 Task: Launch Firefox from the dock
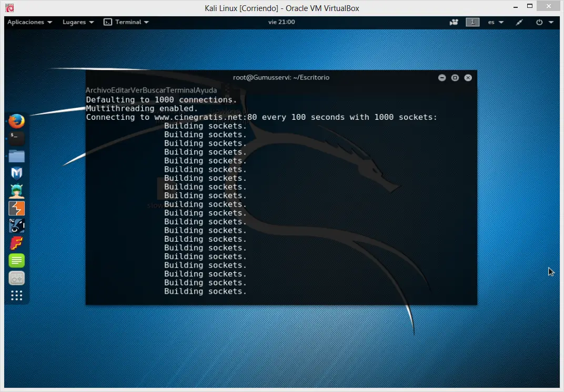pyautogui.click(x=16, y=121)
